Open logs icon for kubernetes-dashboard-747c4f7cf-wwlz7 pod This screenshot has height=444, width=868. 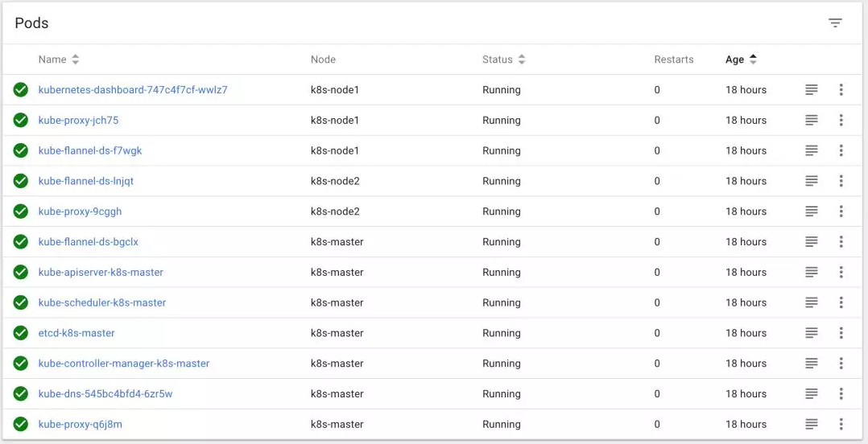[812, 90]
